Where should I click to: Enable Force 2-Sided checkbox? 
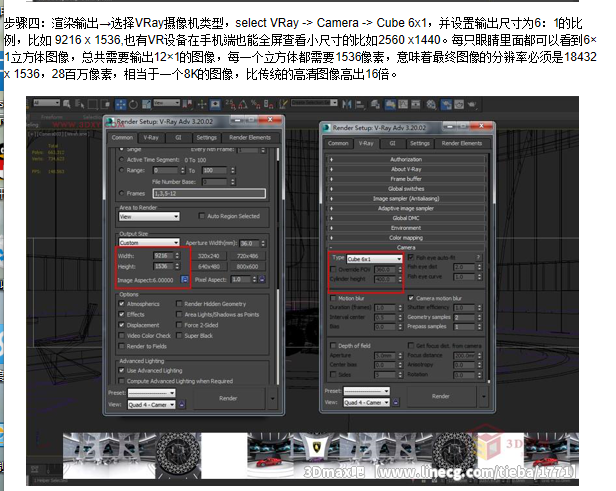179,325
